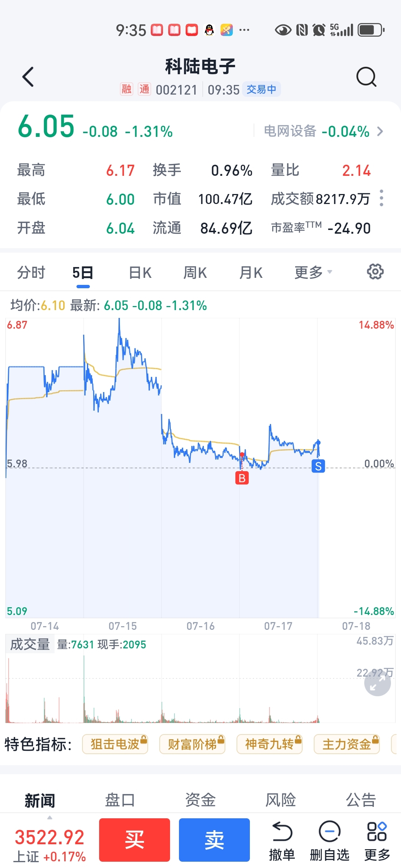Click the red B buy marker on chart
Image resolution: width=401 pixels, height=868 pixels.
(242, 478)
